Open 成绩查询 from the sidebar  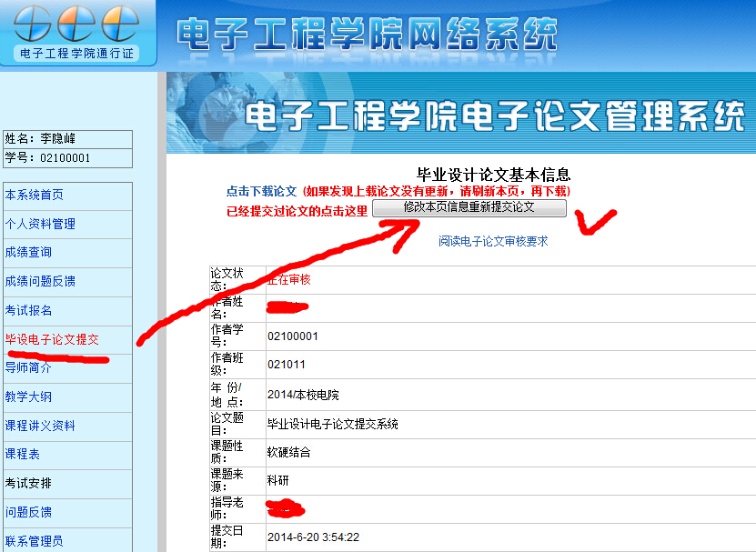[x=28, y=252]
